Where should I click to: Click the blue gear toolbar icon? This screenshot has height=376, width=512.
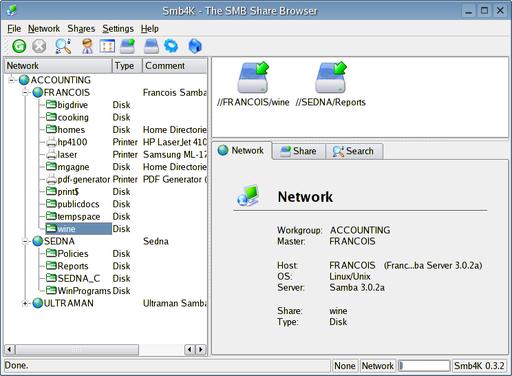[x=171, y=46]
